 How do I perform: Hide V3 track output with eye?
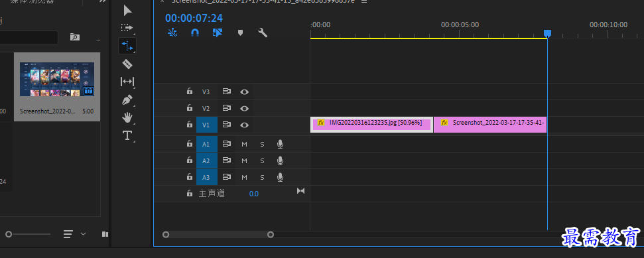[x=244, y=92]
